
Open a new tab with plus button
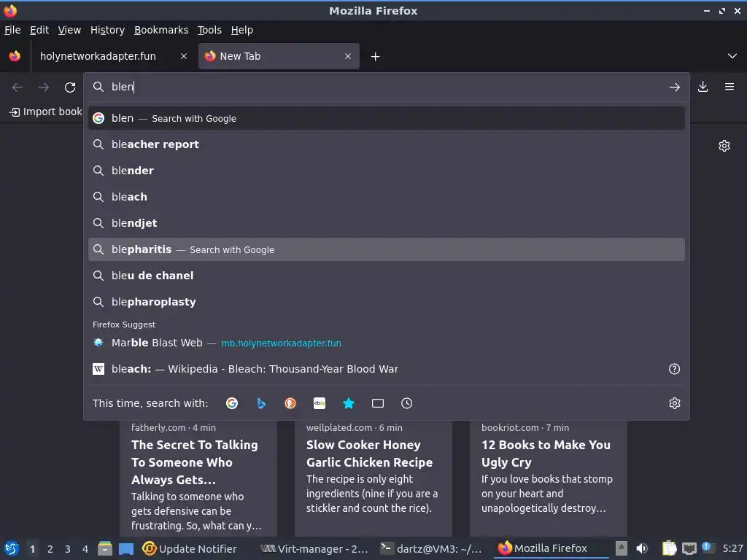click(x=376, y=57)
